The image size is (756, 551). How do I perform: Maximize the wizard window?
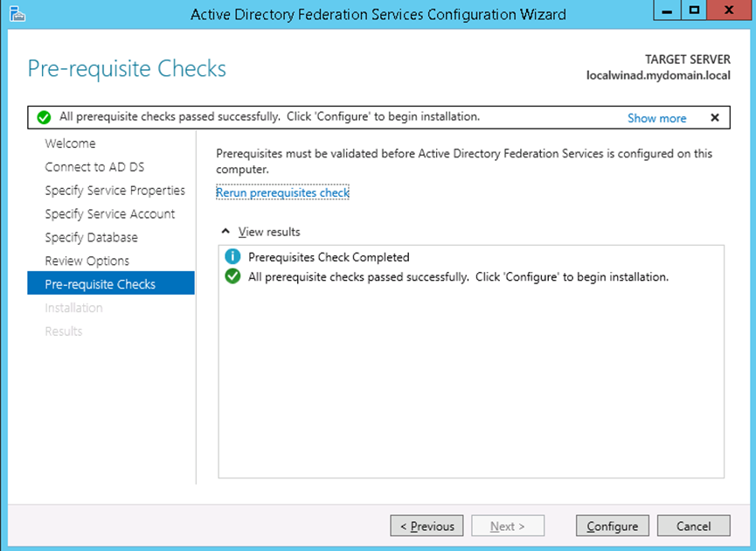coord(694,11)
